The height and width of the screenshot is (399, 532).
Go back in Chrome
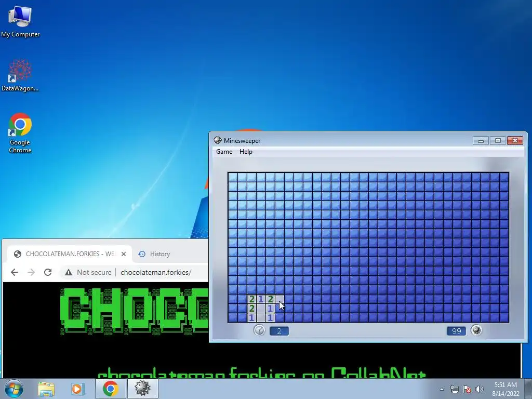tap(15, 272)
